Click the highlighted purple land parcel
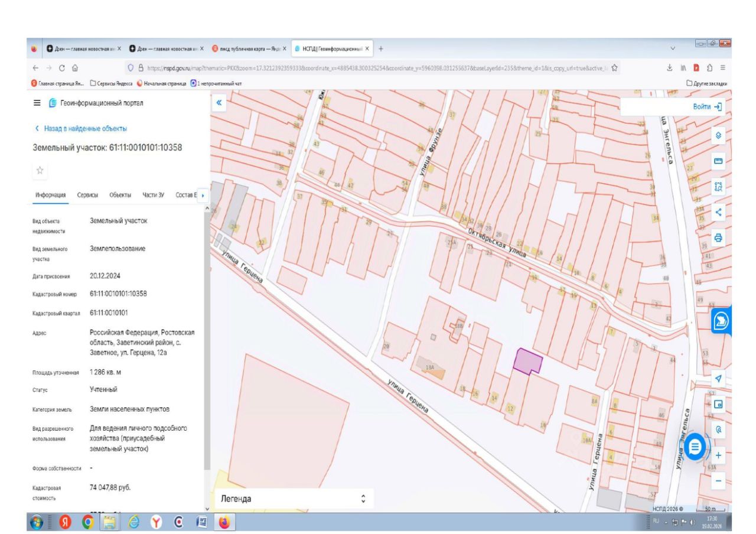 (526, 360)
